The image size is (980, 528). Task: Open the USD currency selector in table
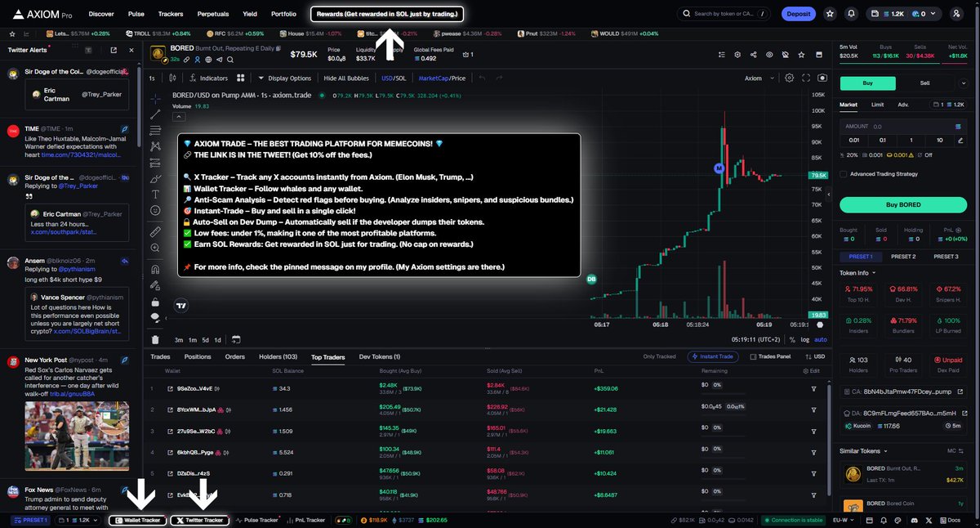tap(813, 357)
